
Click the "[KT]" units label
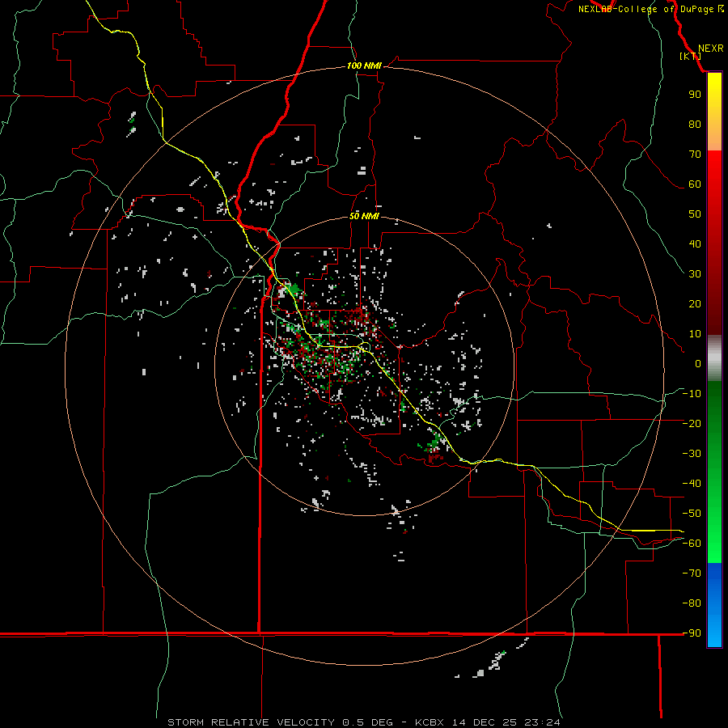tap(691, 56)
